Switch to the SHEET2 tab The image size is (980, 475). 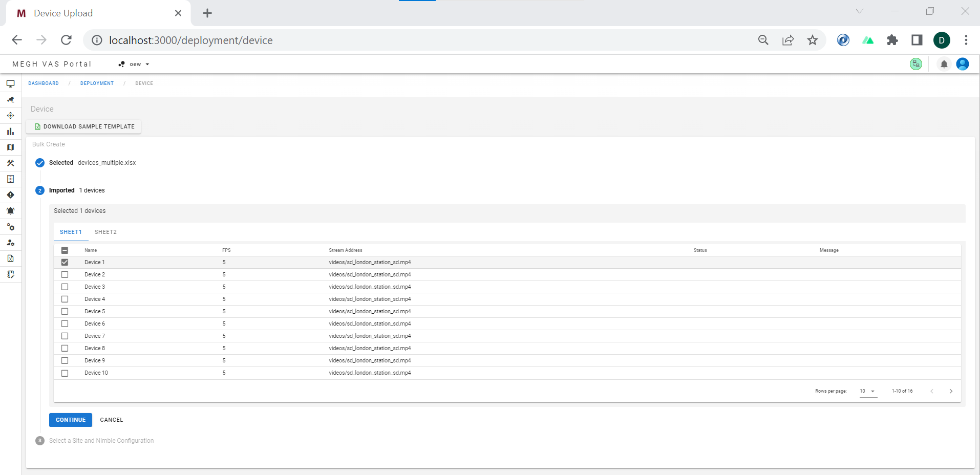[105, 232]
